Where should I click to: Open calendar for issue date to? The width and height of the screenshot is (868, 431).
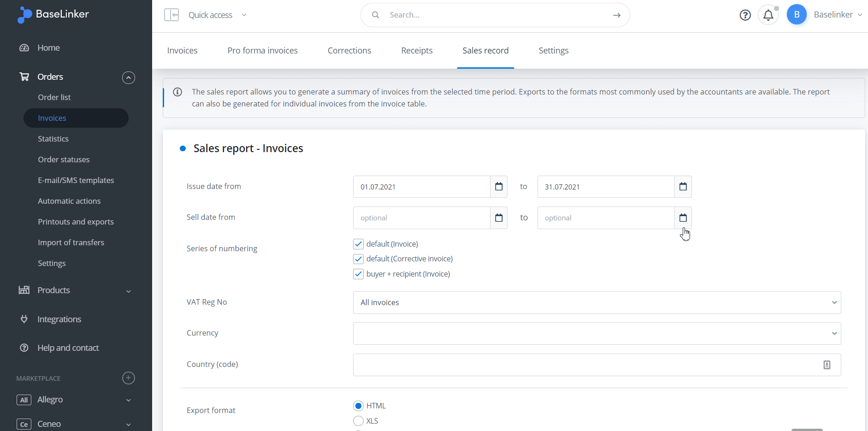(683, 187)
